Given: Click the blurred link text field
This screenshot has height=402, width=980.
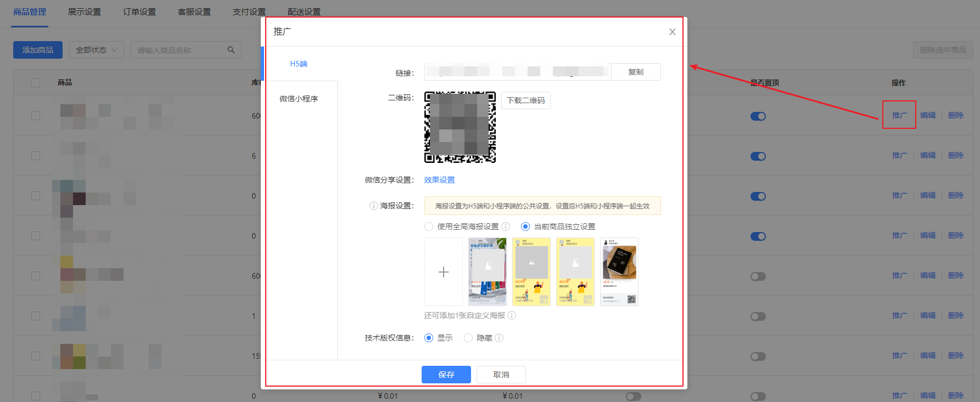Looking at the screenshot, I should 518,72.
